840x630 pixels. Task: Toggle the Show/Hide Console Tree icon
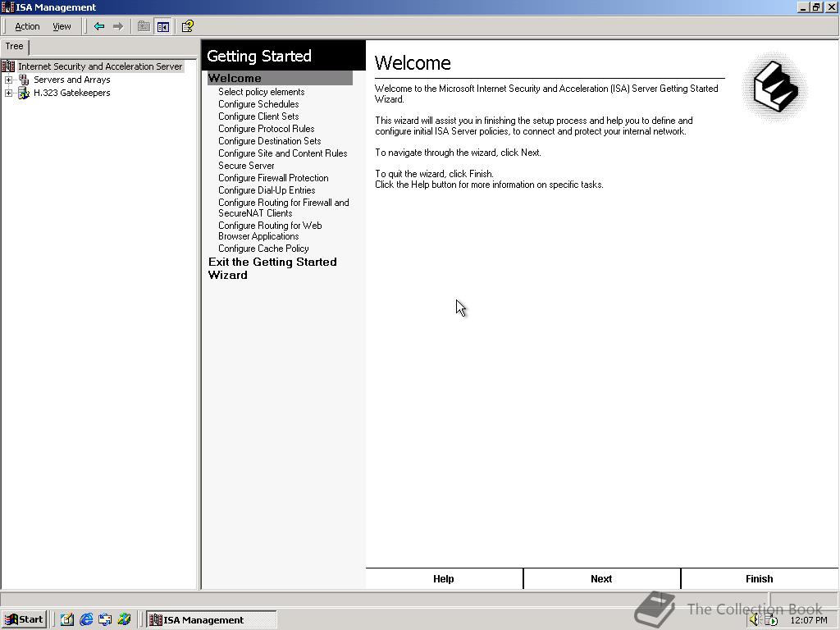pyautogui.click(x=163, y=26)
